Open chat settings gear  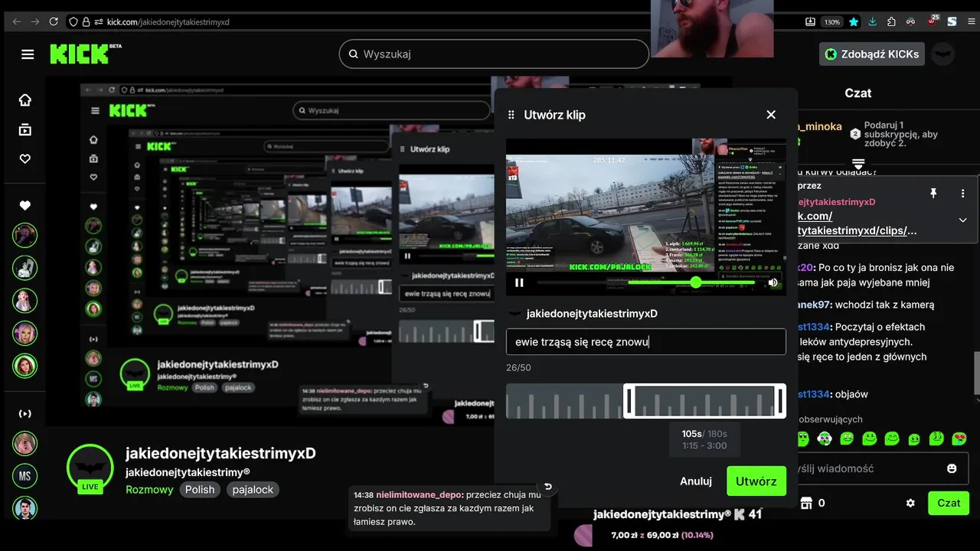pos(910,503)
